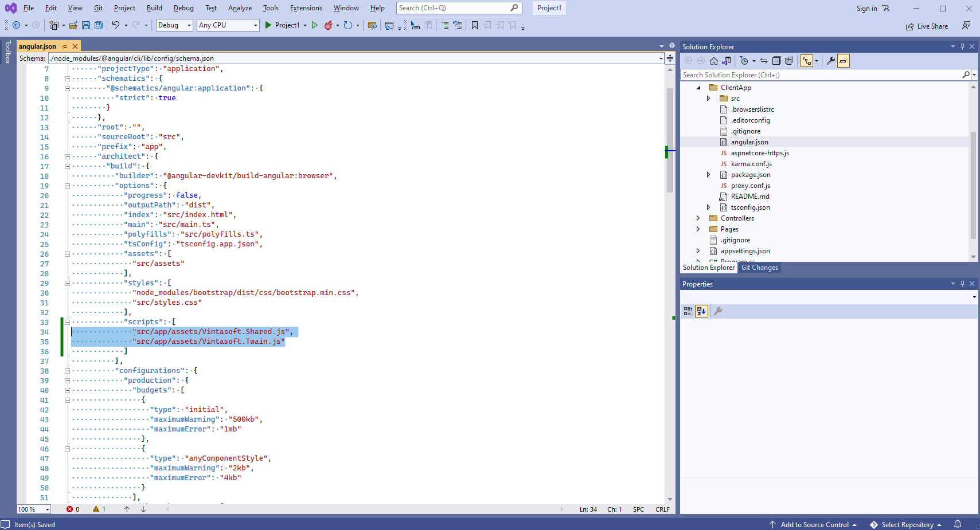980x530 pixels.
Task: Toggle Alphabetical sort in Properties panel
Action: [701, 311]
